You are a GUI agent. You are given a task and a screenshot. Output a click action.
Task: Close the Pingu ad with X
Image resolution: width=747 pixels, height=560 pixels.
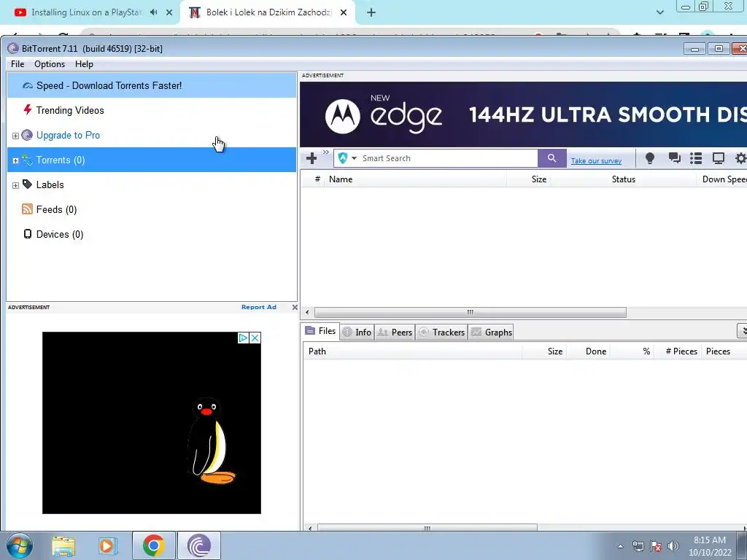(x=255, y=338)
